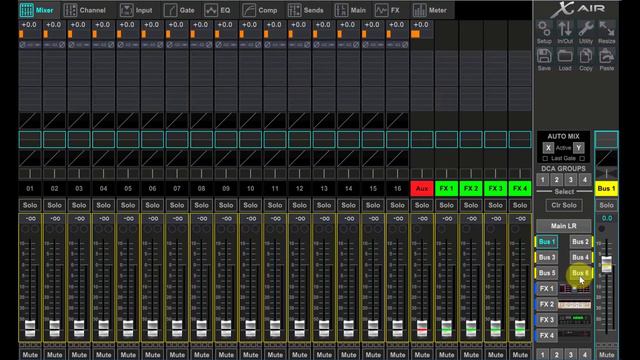Select the red Aux channel label

[422, 189]
